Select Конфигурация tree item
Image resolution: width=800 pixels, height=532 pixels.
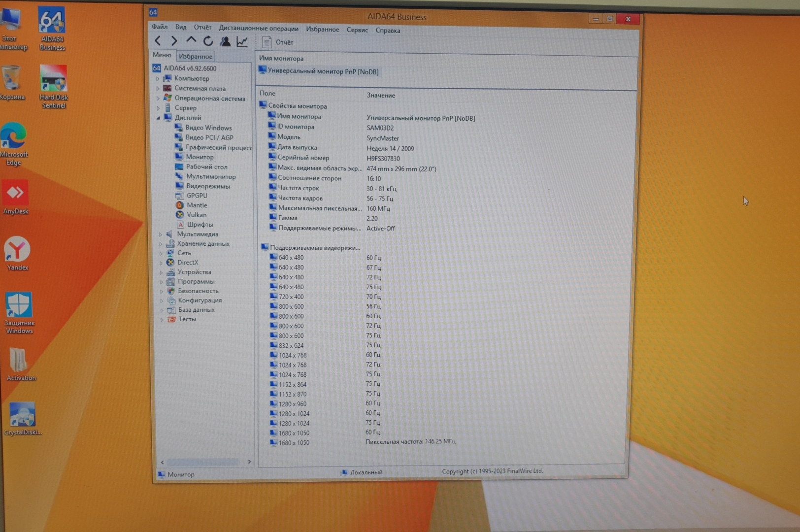[x=195, y=300]
